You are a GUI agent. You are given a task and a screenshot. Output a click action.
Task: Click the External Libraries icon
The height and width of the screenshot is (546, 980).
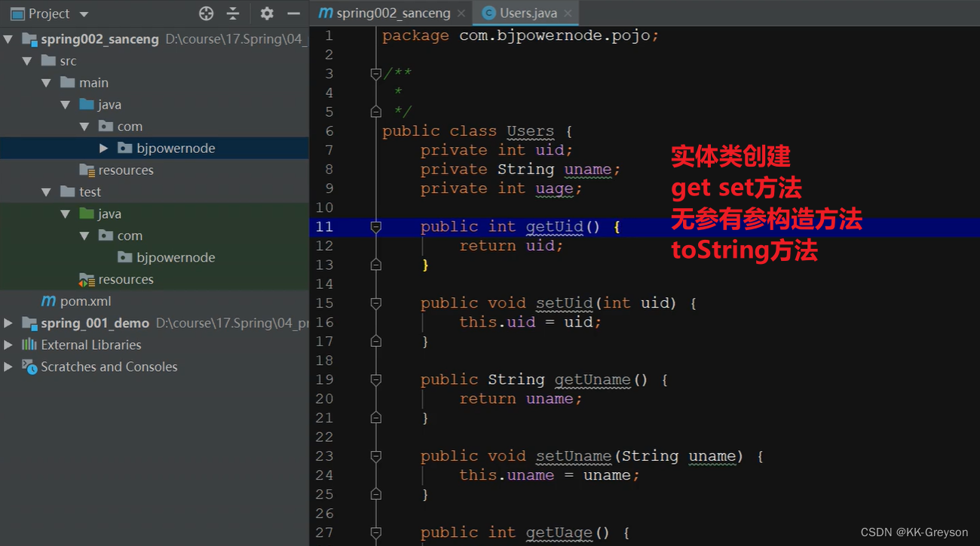tap(29, 345)
